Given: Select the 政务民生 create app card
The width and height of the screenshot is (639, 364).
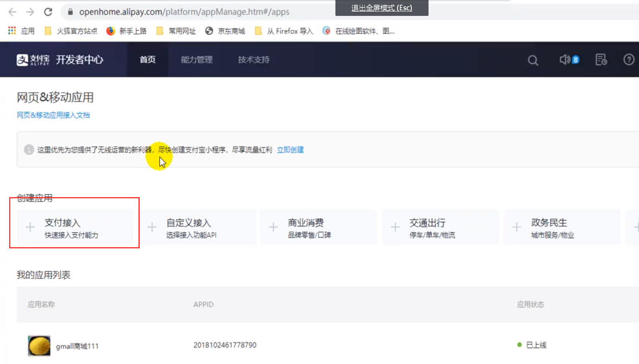Looking at the screenshot, I should (x=562, y=228).
